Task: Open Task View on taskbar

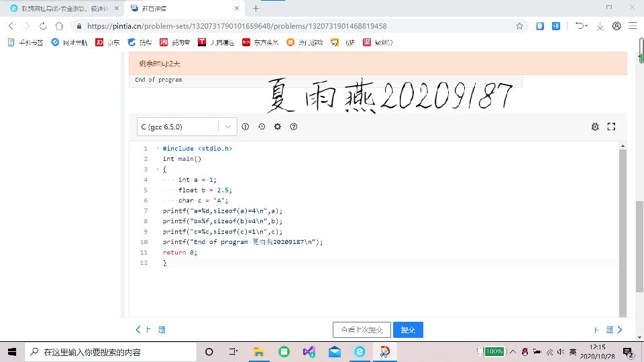Action: click(x=233, y=352)
